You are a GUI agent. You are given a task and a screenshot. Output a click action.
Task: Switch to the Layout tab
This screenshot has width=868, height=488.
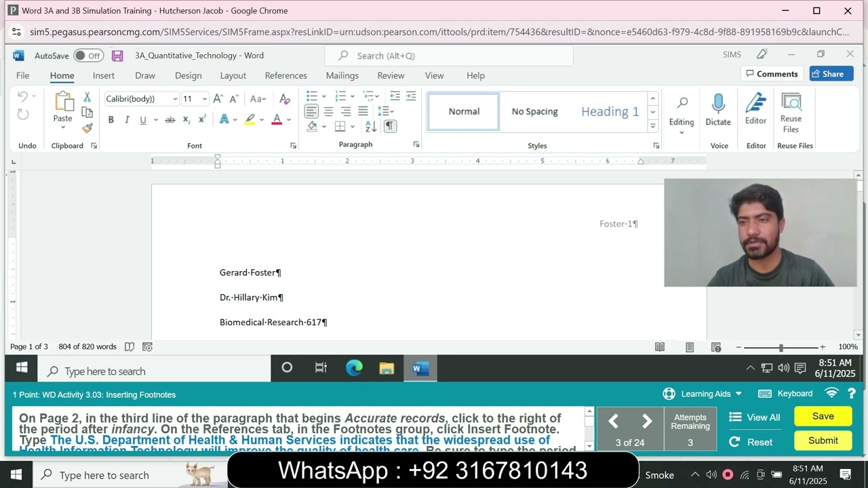pyautogui.click(x=233, y=75)
